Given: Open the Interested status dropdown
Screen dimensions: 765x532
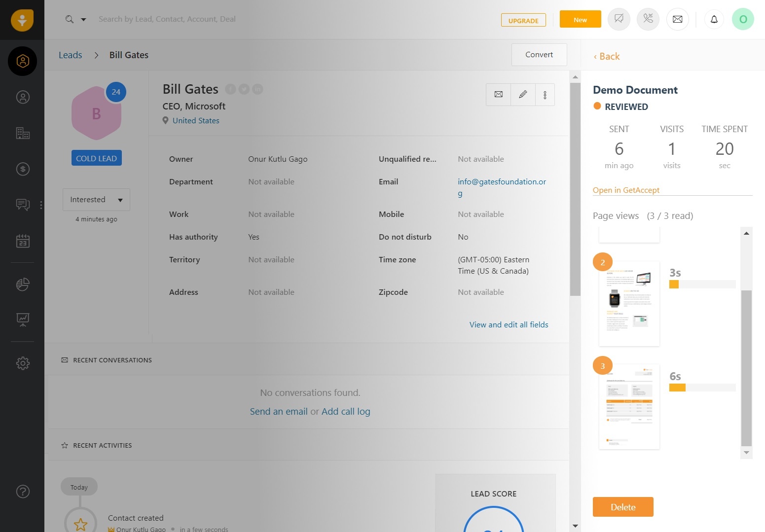Looking at the screenshot, I should [x=96, y=200].
